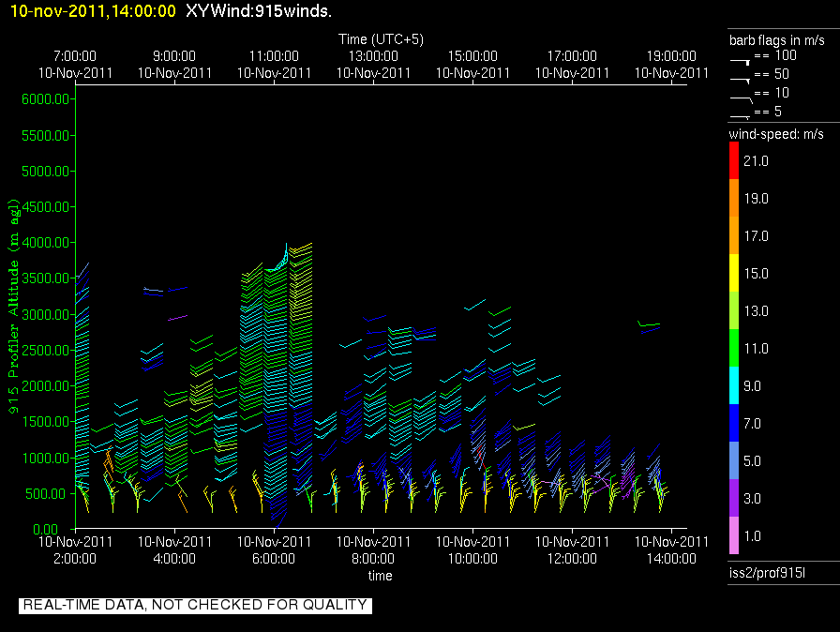840x632 pixels.
Task: Click the 915 Profiler Altitude axis title
Action: [13, 307]
